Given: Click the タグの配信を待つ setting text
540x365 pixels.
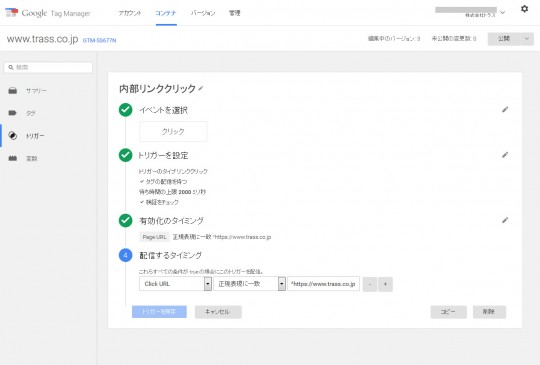Looking at the screenshot, I should (x=166, y=181).
